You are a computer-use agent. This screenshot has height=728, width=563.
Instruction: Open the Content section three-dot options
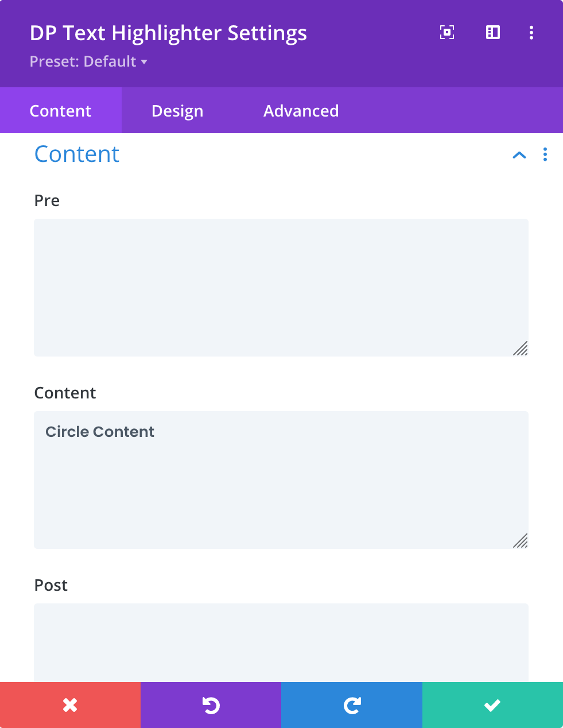545,154
